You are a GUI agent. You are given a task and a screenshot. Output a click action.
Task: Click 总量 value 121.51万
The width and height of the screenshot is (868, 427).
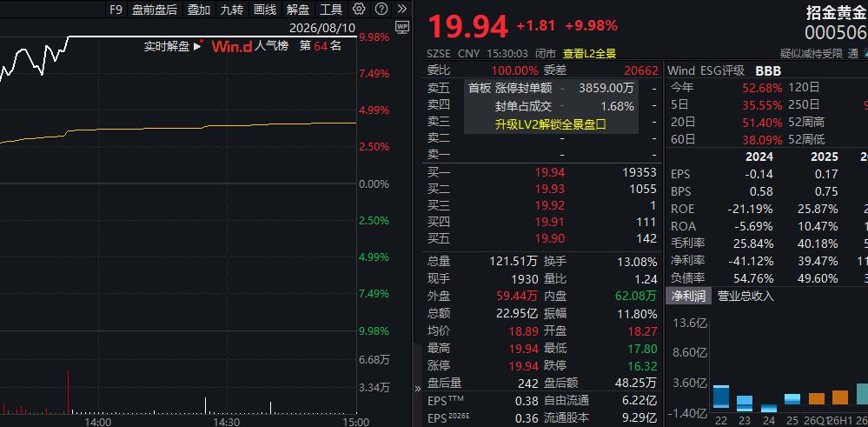click(x=514, y=262)
